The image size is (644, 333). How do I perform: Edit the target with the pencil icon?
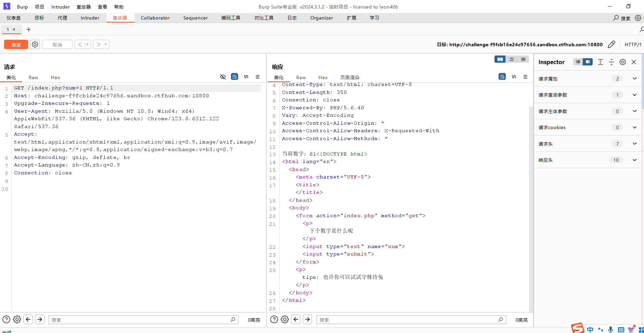611,45
